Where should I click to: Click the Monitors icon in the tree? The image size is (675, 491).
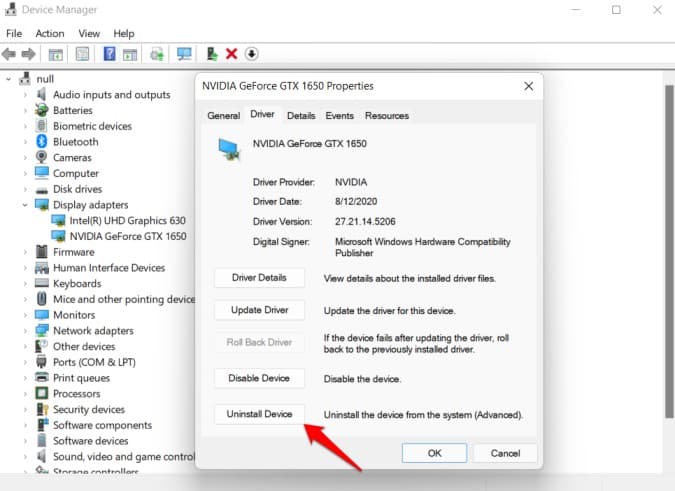tap(42, 315)
